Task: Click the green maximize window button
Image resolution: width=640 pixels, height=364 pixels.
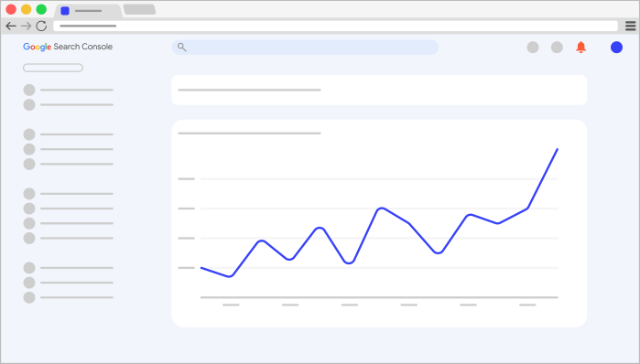Action: click(41, 9)
